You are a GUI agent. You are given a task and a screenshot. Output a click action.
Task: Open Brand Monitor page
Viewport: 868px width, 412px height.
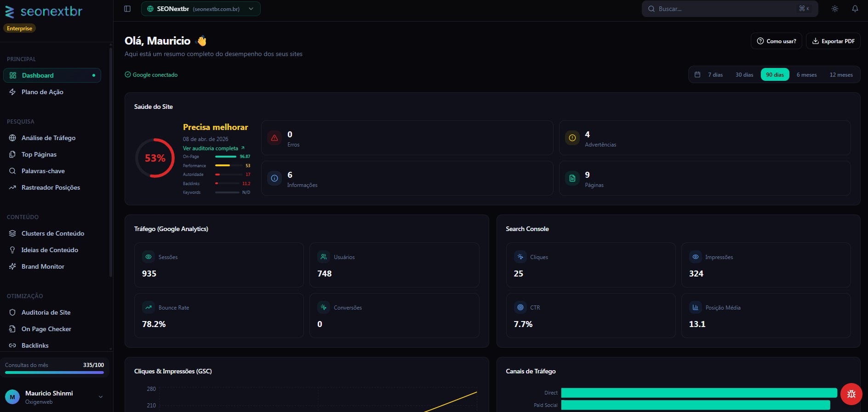click(52, 266)
